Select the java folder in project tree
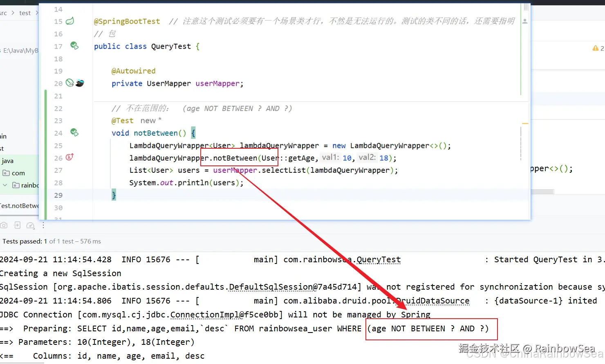This screenshot has width=605, height=364. (7, 161)
